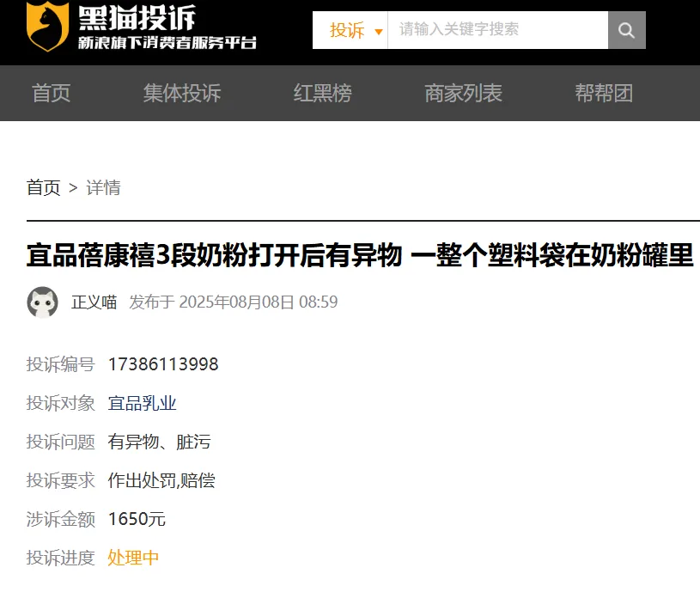Open the 商家列表 navigation item
Image resolution: width=700 pixels, height=592 pixels.
pos(463,93)
